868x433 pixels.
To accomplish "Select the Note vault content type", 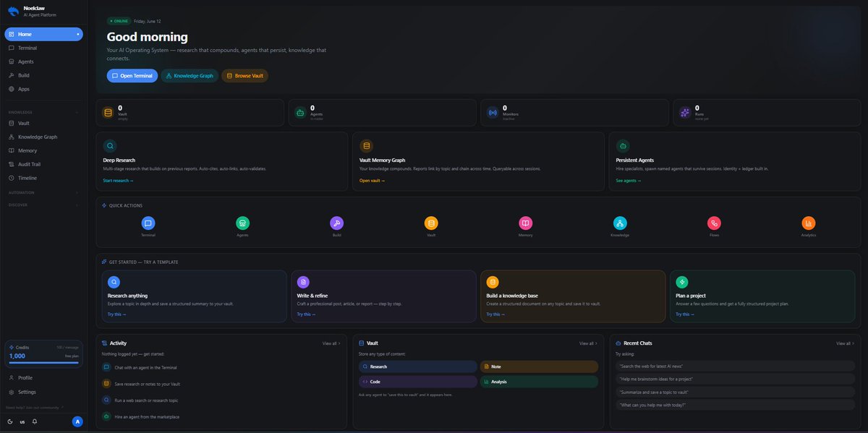I will click(539, 366).
